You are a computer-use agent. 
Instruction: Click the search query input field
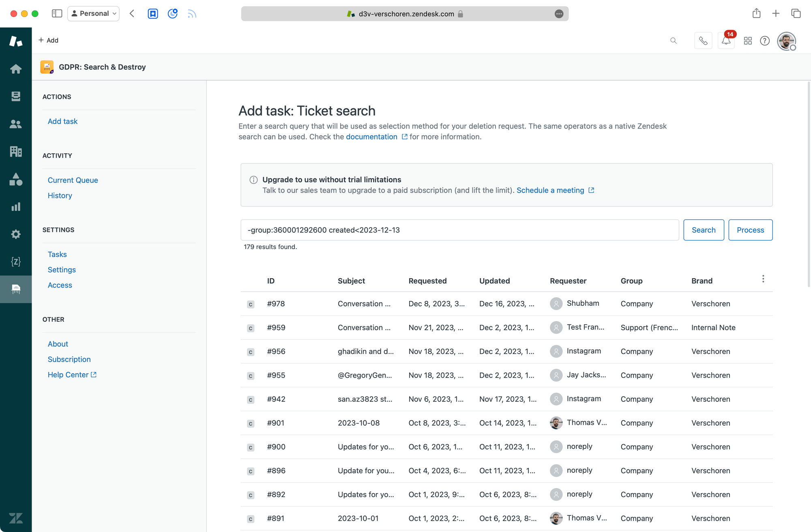pyautogui.click(x=459, y=230)
